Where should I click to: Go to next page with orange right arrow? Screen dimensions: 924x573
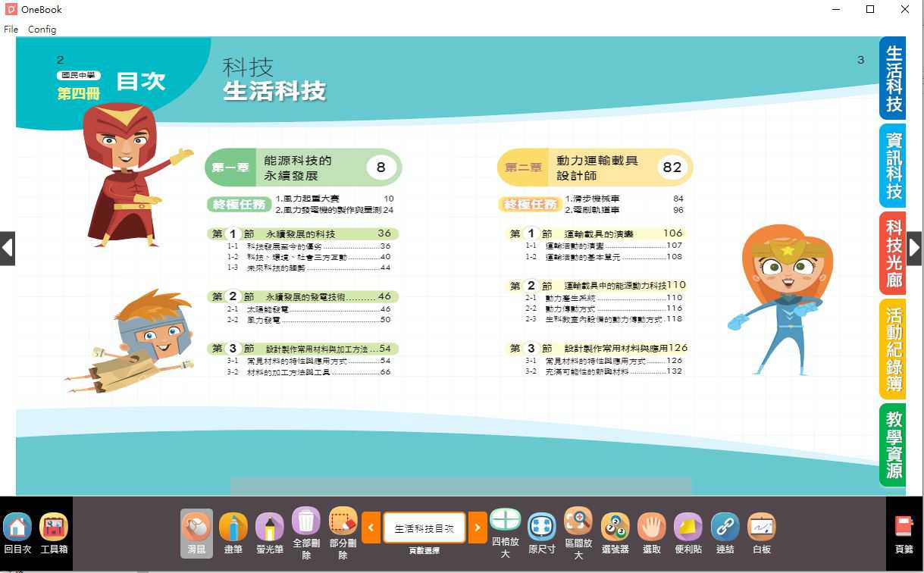tap(478, 528)
